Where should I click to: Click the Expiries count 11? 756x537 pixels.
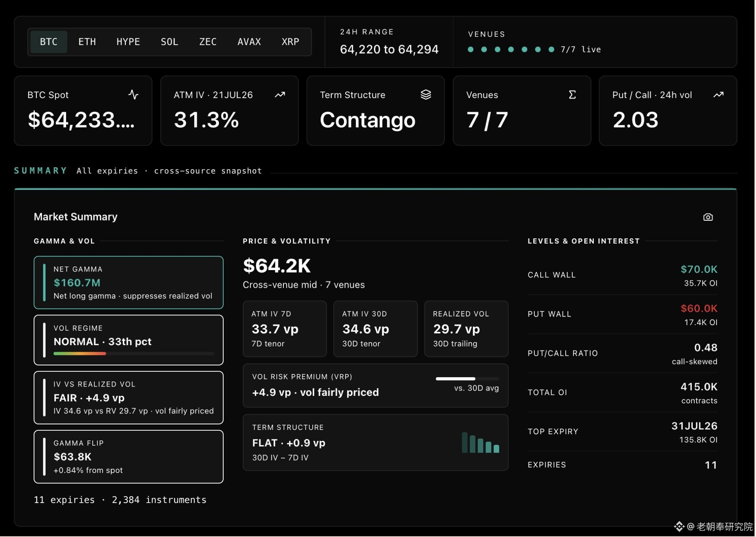pyautogui.click(x=711, y=465)
